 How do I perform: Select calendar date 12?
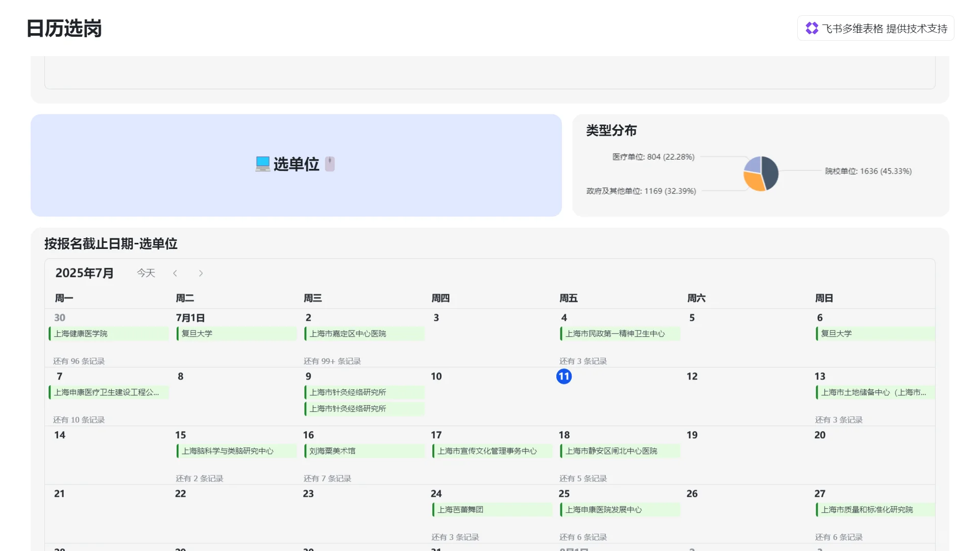click(692, 377)
